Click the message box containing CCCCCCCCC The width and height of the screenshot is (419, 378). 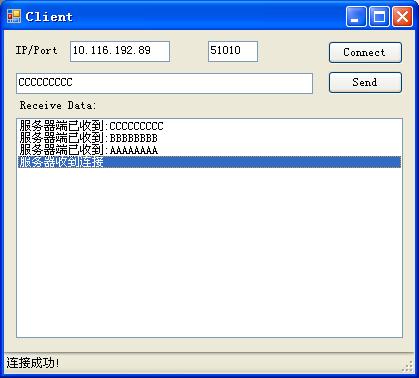click(164, 83)
